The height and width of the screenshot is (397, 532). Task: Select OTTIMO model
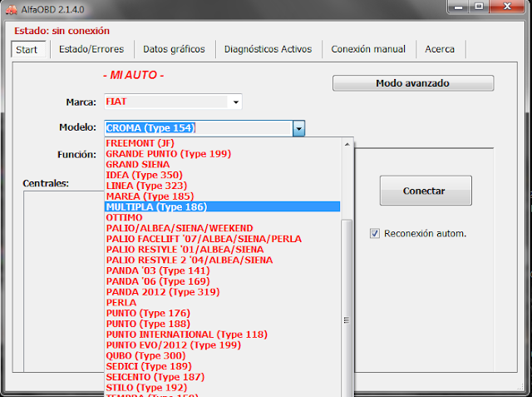tap(222, 218)
